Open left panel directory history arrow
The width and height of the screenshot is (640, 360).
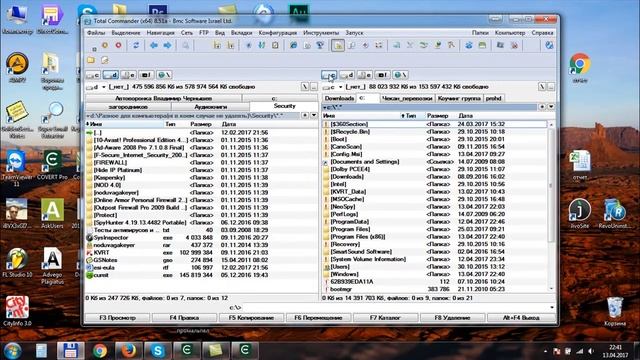(x=314, y=116)
